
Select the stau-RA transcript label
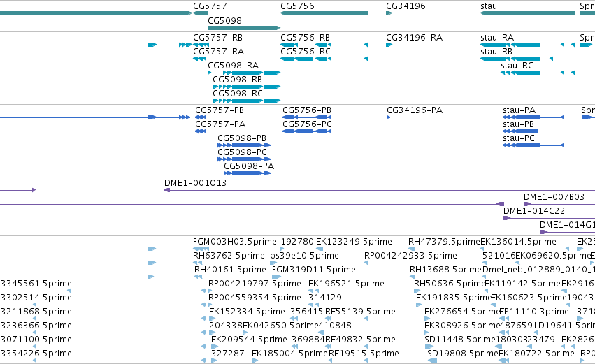coord(497,38)
